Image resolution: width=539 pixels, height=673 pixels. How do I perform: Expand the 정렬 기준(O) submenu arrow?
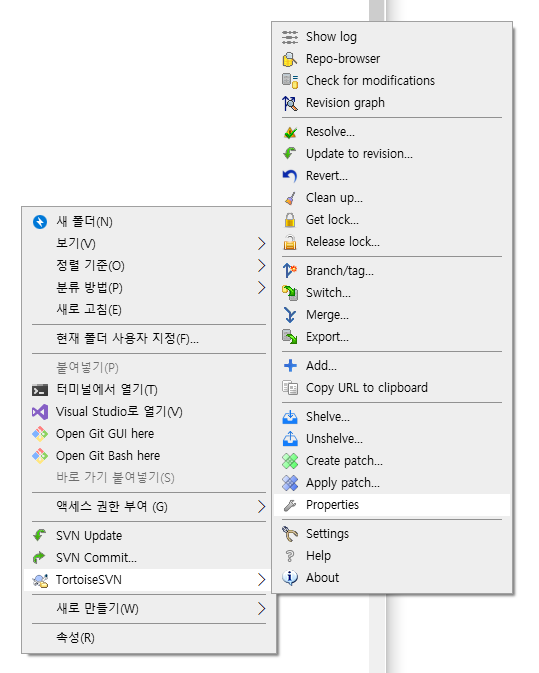261,266
